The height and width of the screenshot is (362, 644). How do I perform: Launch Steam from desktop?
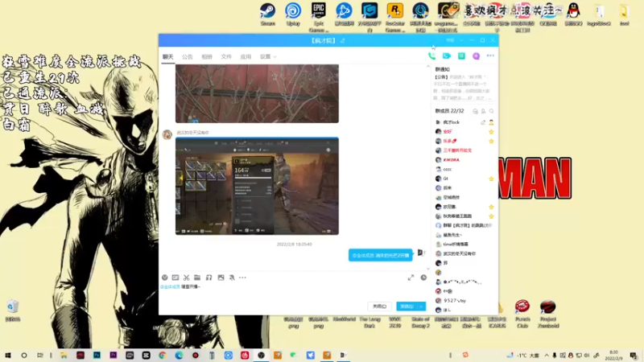pyautogui.click(x=268, y=14)
